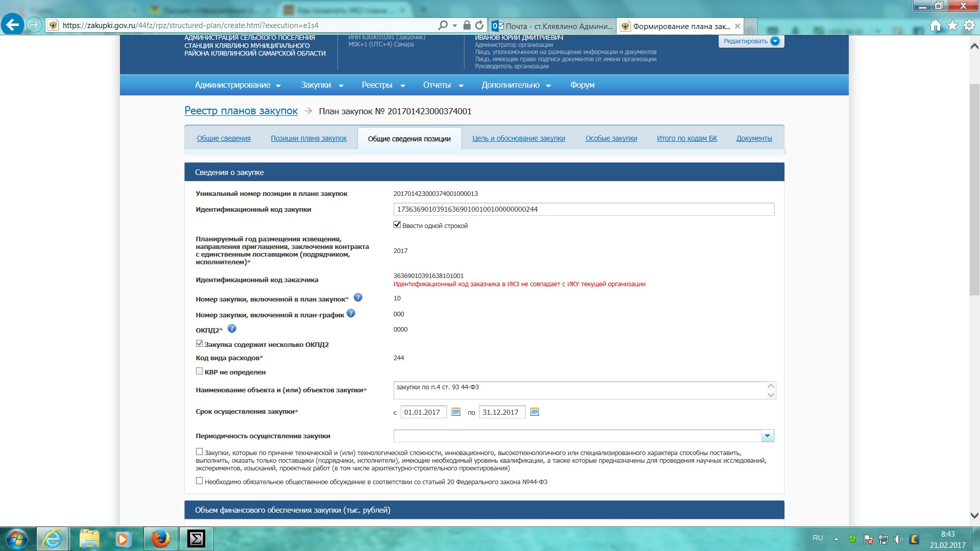Click help icon next to ОКПД2
This screenshot has height=551, width=980.
(232, 329)
